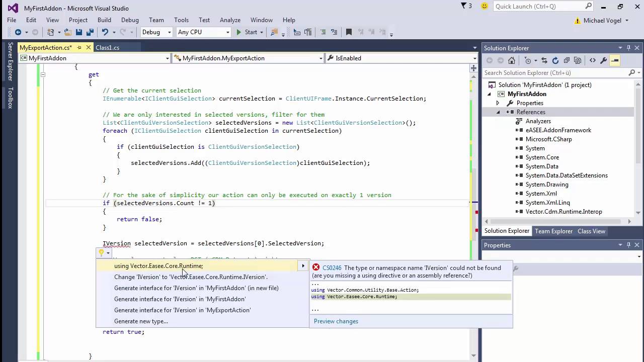This screenshot has height=362, width=644.
Task: Open the Start button dropdown arrow
Action: [x=262, y=32]
